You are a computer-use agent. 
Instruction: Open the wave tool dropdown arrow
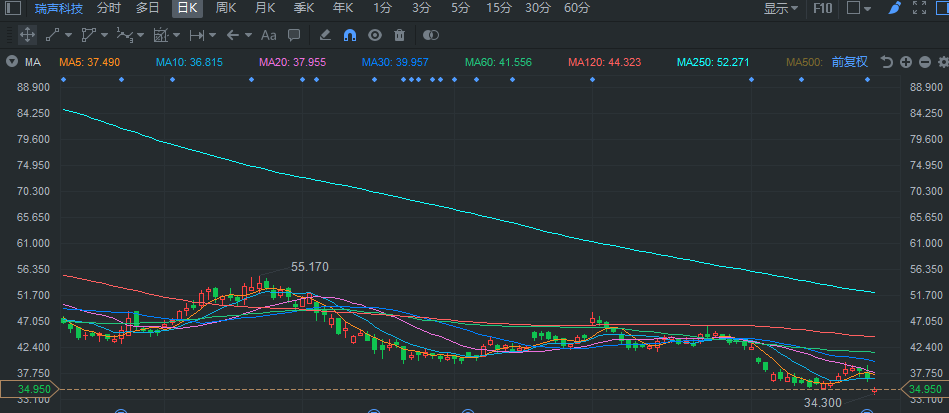point(140,35)
